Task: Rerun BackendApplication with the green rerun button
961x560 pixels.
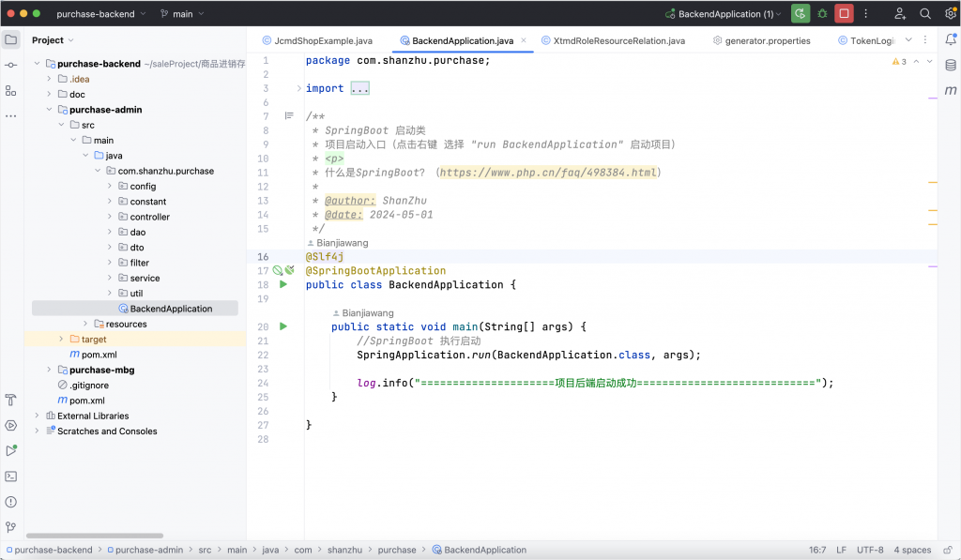Action: (x=800, y=14)
